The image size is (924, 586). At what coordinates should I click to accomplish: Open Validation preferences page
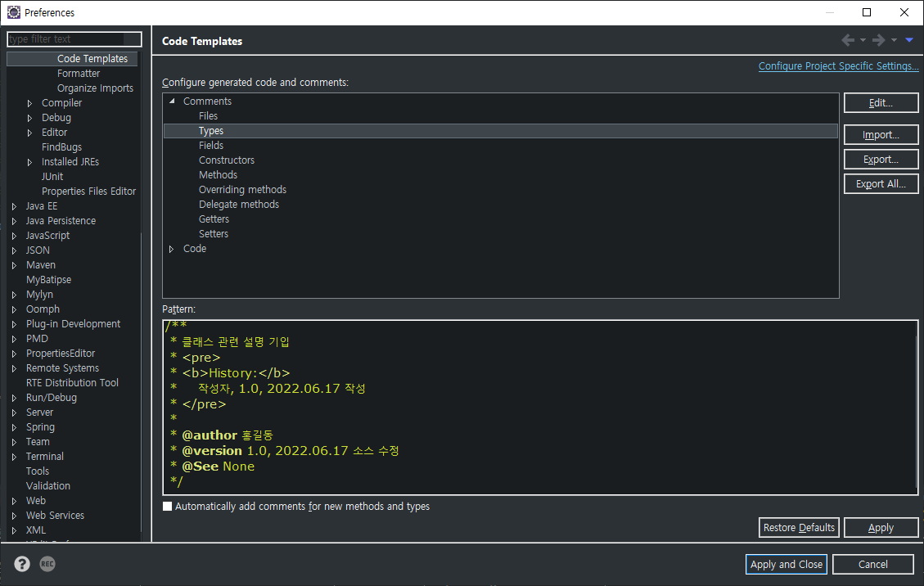click(x=47, y=486)
